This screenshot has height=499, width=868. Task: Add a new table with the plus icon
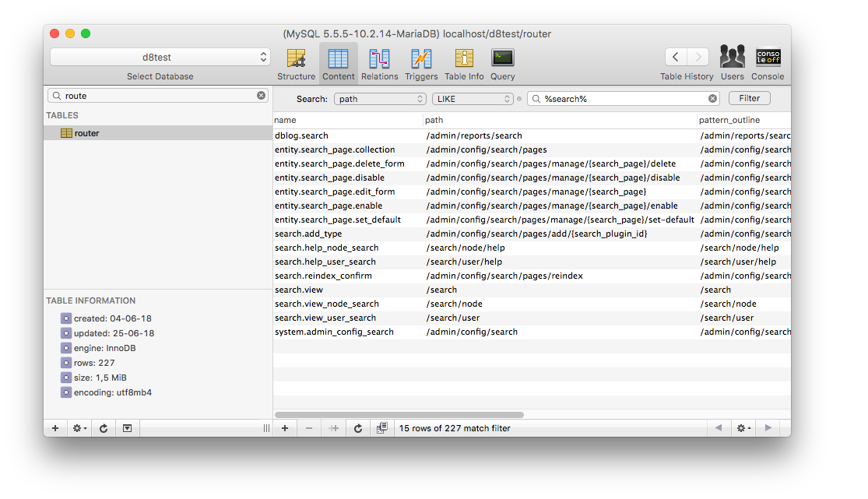pos(54,427)
